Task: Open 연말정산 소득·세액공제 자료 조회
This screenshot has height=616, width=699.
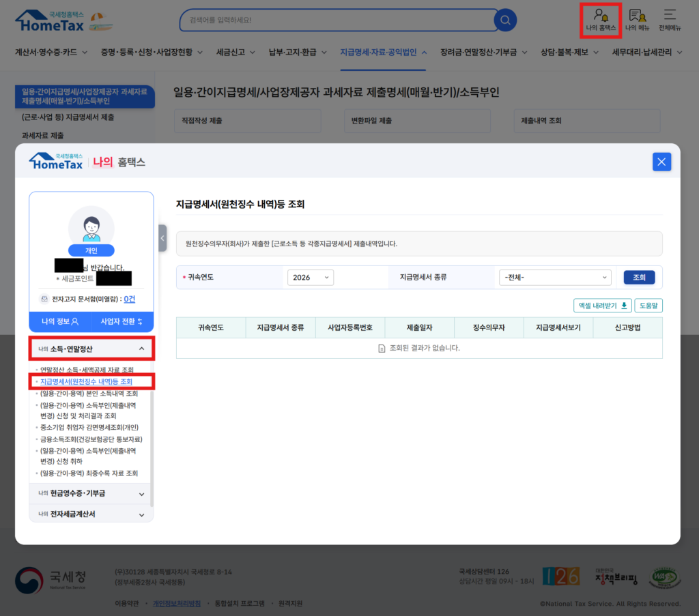Action: (x=87, y=370)
